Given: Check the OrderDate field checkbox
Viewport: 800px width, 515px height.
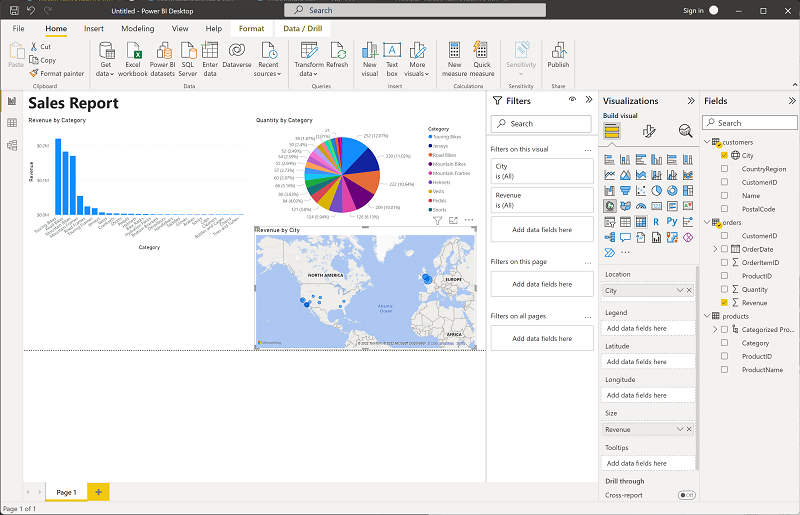Looking at the screenshot, I should point(724,249).
